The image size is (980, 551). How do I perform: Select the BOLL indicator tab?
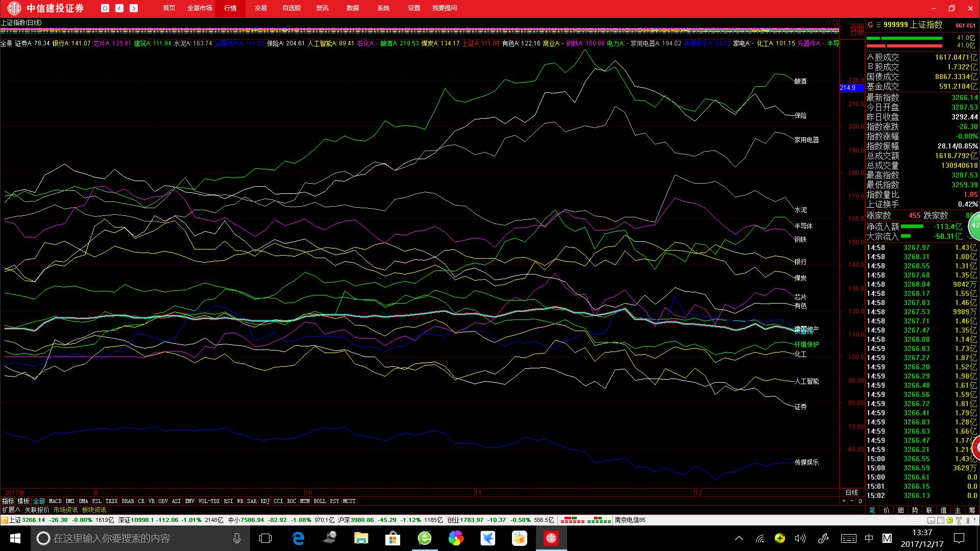[x=320, y=502]
